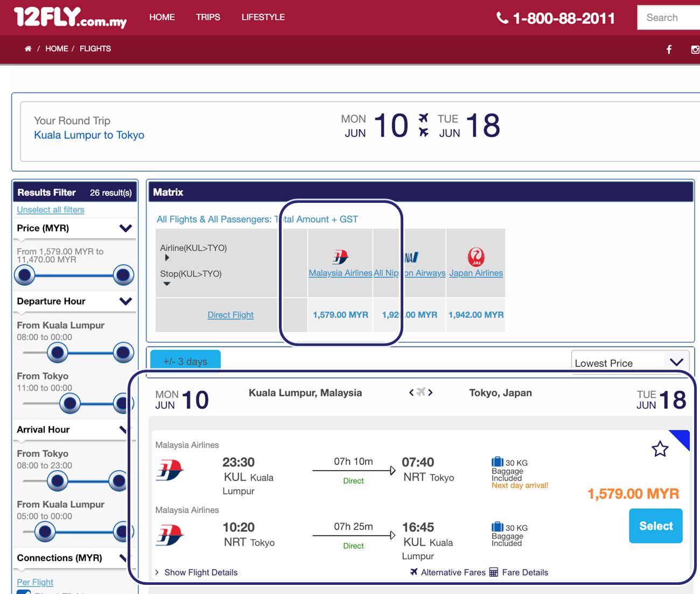Open the Alternative Fares link
Image resolution: width=700 pixels, height=594 pixels.
coord(453,572)
